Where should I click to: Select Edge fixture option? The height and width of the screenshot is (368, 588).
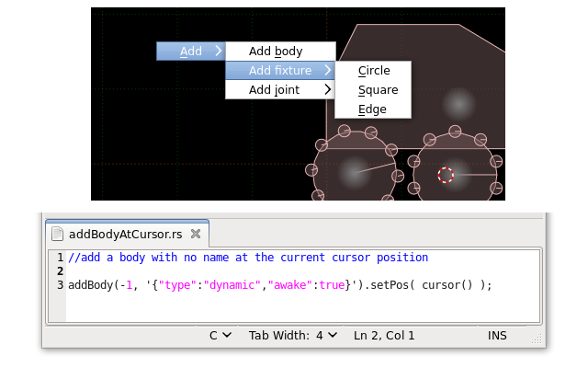pos(372,109)
